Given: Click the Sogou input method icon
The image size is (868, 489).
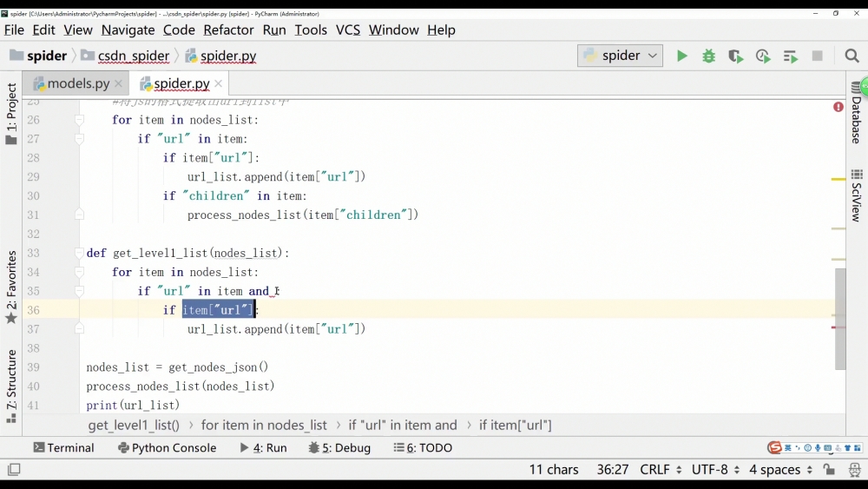Looking at the screenshot, I should (774, 447).
